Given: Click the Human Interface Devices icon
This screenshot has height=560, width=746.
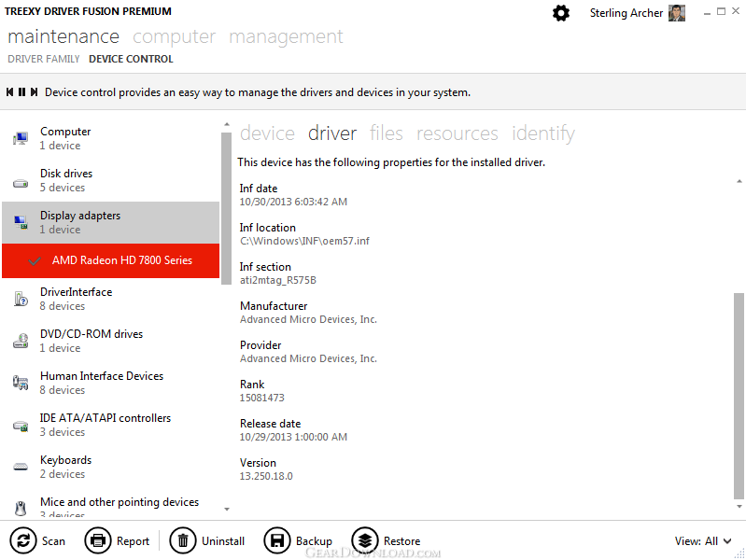Looking at the screenshot, I should 21,383.
